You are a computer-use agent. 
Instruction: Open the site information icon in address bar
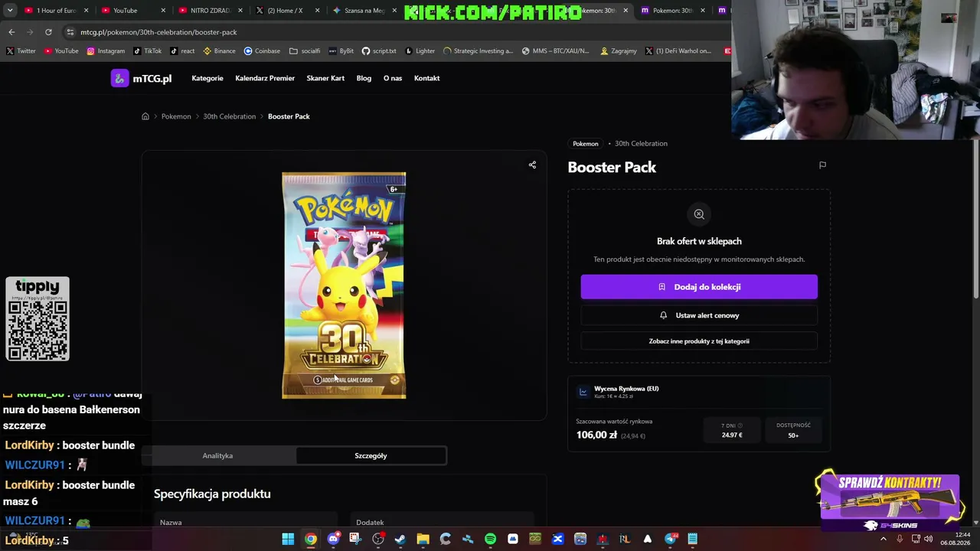(x=70, y=32)
